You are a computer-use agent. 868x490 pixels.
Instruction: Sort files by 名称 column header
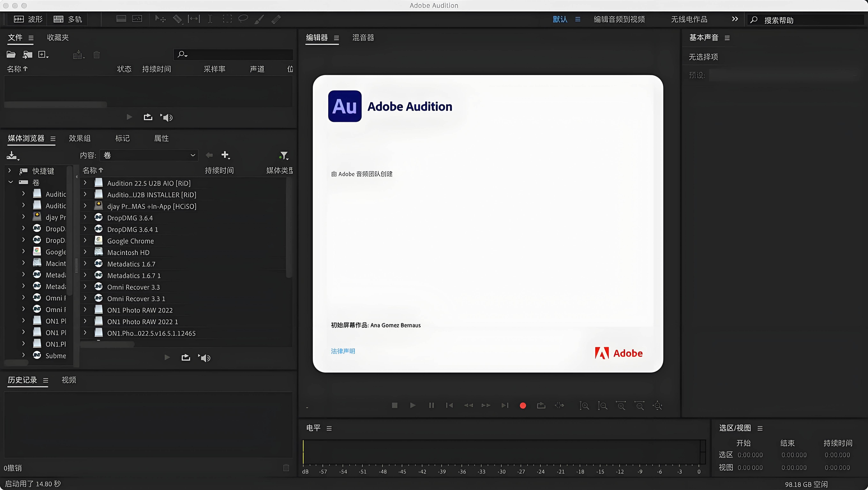tap(17, 69)
